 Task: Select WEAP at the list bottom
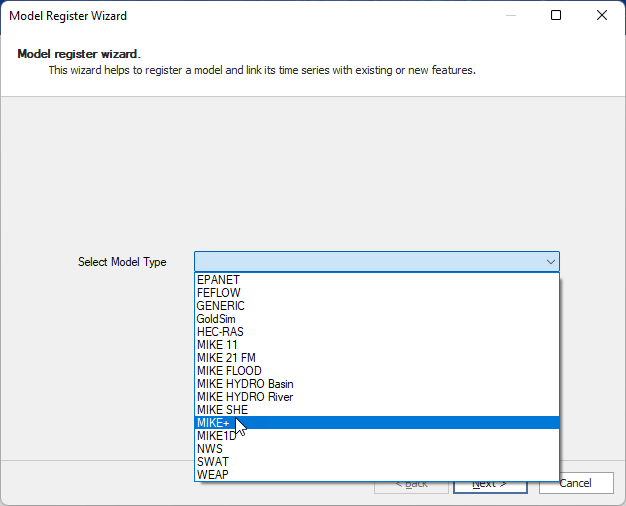pyautogui.click(x=377, y=474)
